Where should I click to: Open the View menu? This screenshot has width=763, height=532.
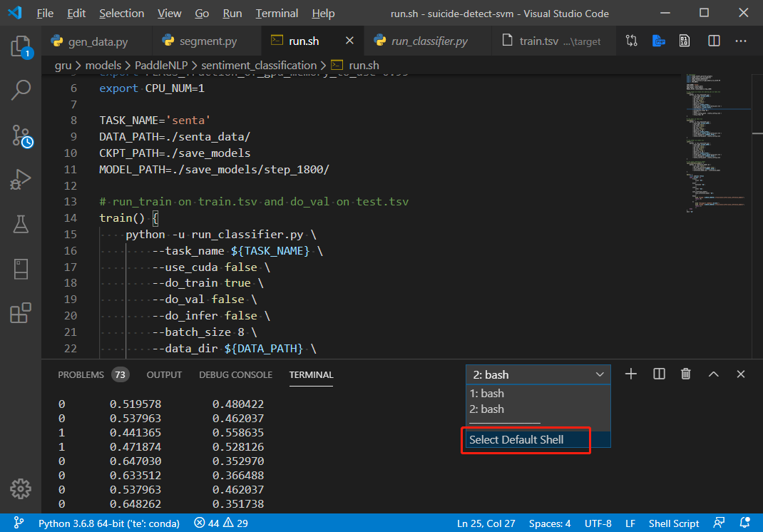click(x=169, y=13)
